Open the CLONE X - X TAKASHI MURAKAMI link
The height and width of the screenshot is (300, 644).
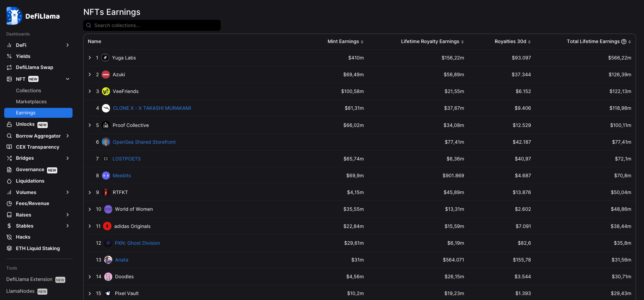[152, 108]
